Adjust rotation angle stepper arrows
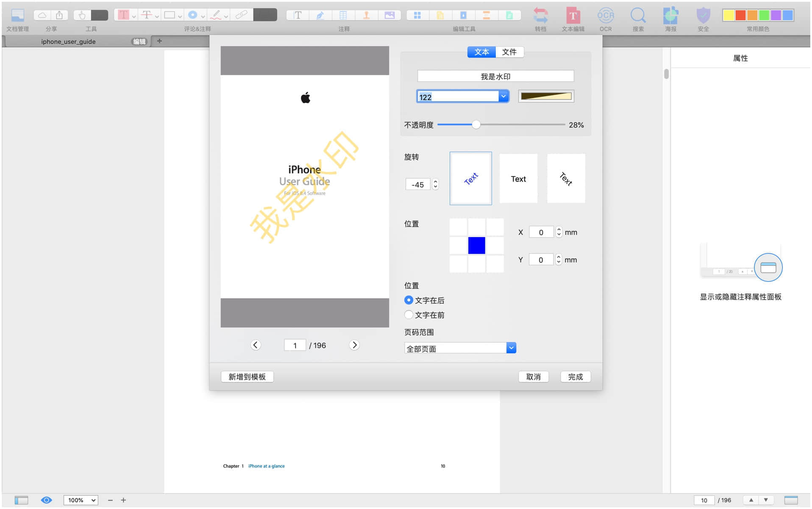This screenshot has height=509, width=812. pyautogui.click(x=435, y=184)
